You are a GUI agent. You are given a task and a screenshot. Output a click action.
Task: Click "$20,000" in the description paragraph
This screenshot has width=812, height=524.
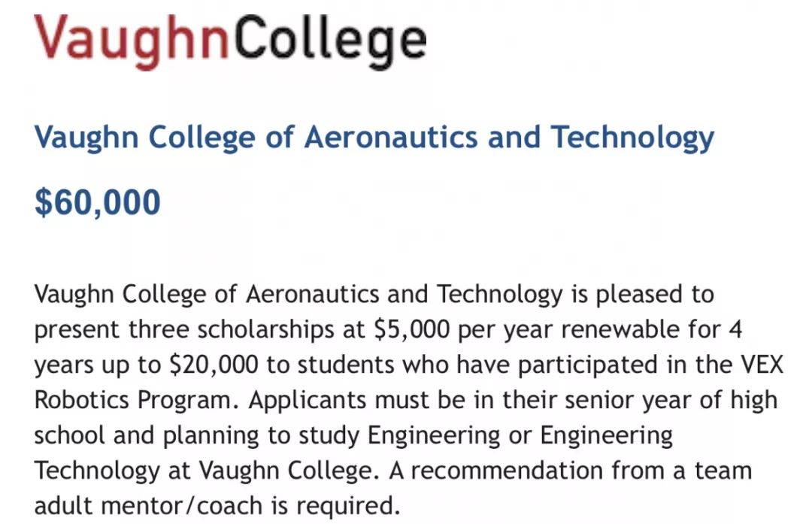point(214,365)
